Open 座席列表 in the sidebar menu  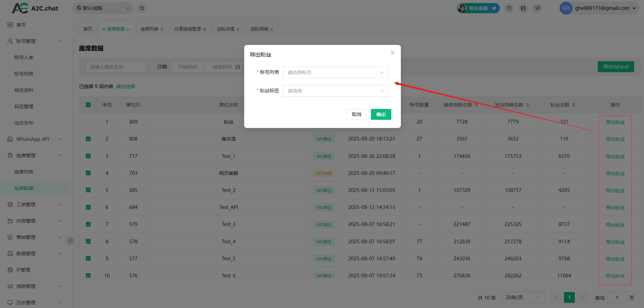[24, 172]
